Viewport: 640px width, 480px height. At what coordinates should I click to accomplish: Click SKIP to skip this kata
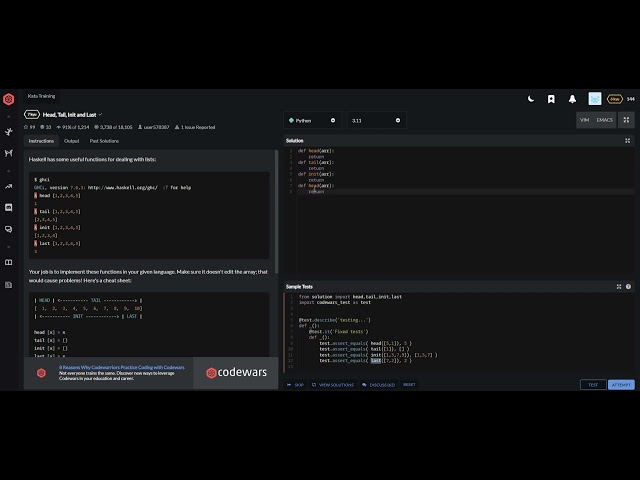295,385
